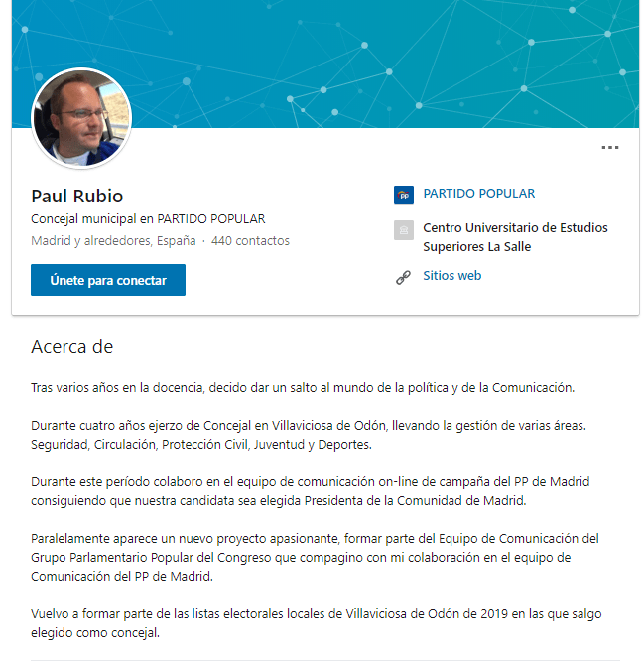Image resolution: width=644 pixels, height=664 pixels.
Task: Click the paragraph starting Paralelamente aparece
Action: [x=315, y=557]
